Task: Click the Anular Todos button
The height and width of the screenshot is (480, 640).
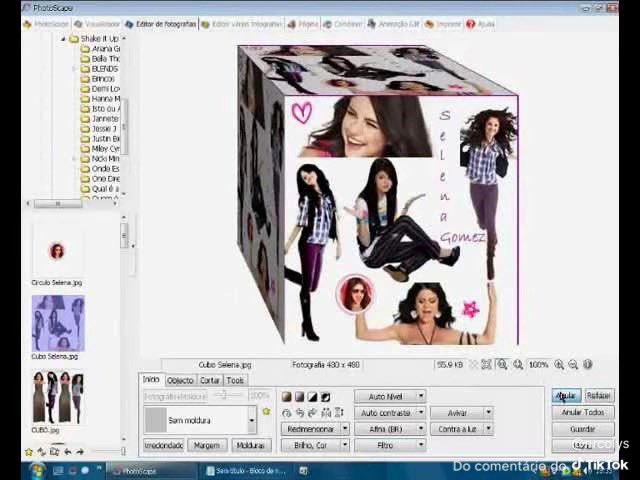Action: click(583, 412)
